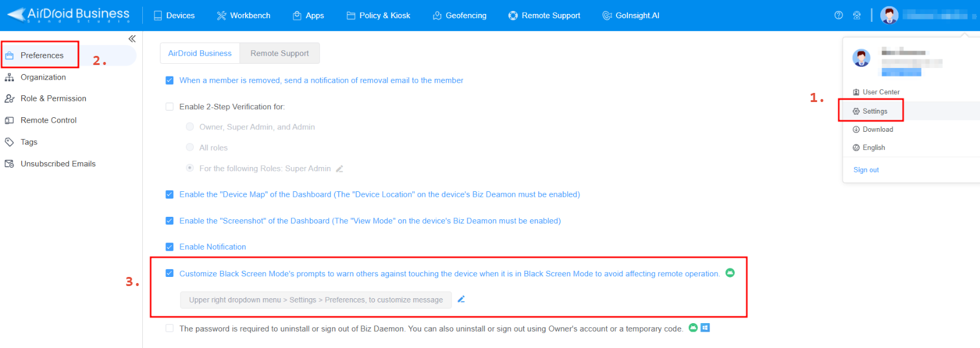Open Remote Support in top navigation
The image size is (980, 348).
point(544,15)
